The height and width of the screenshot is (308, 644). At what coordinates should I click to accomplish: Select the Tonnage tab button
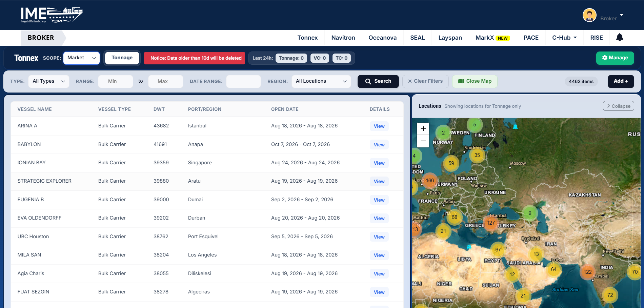pos(122,58)
